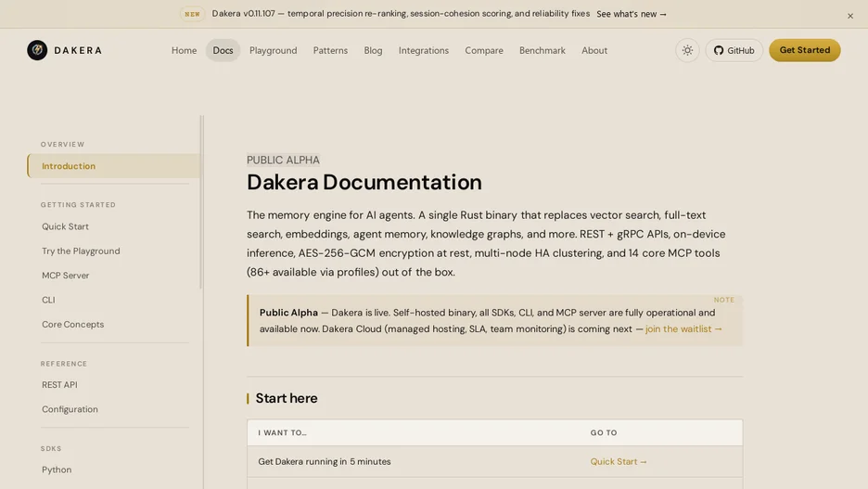This screenshot has width=868, height=489.
Task: Click the I WANT TO column header
Action: coord(282,432)
